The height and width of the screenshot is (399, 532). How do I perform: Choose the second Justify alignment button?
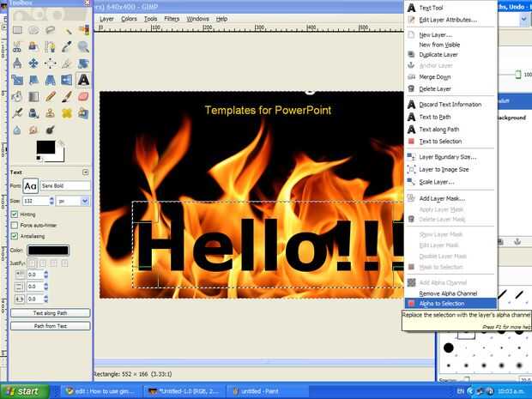(43, 263)
